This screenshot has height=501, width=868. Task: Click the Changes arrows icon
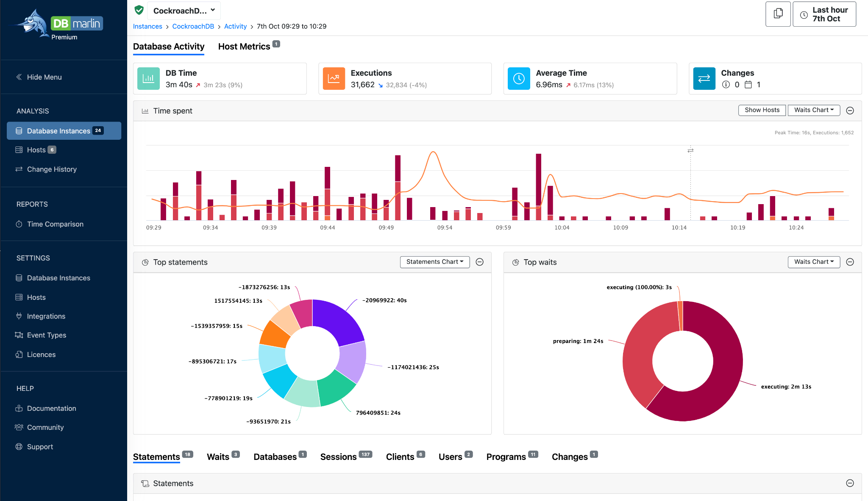pos(704,79)
